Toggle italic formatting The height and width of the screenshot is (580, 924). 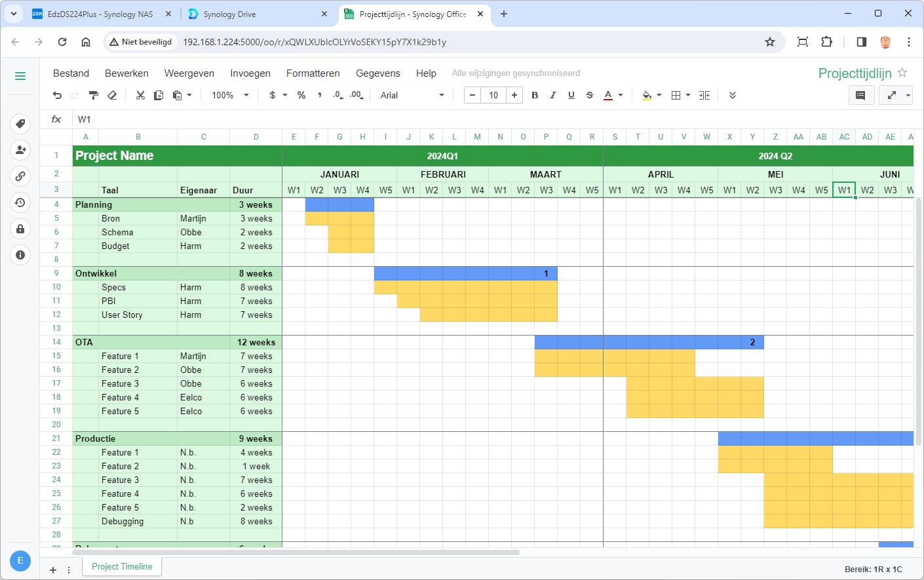(x=553, y=95)
